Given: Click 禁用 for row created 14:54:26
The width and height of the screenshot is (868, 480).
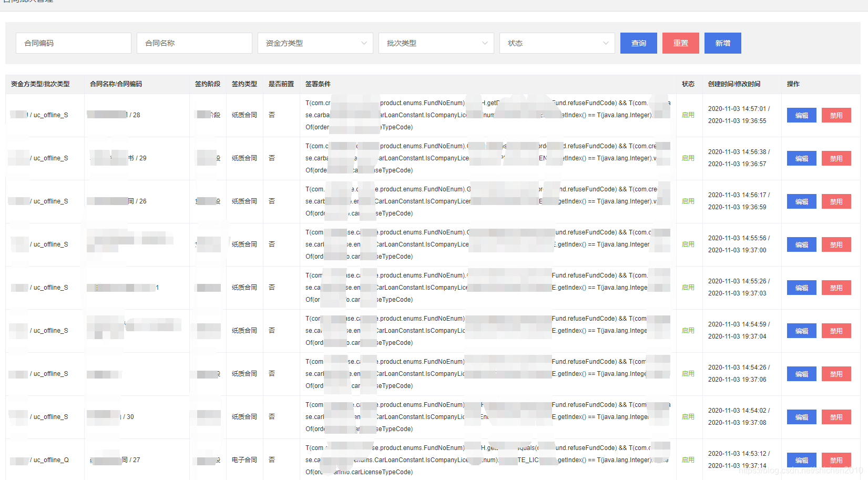Looking at the screenshot, I should click(836, 374).
